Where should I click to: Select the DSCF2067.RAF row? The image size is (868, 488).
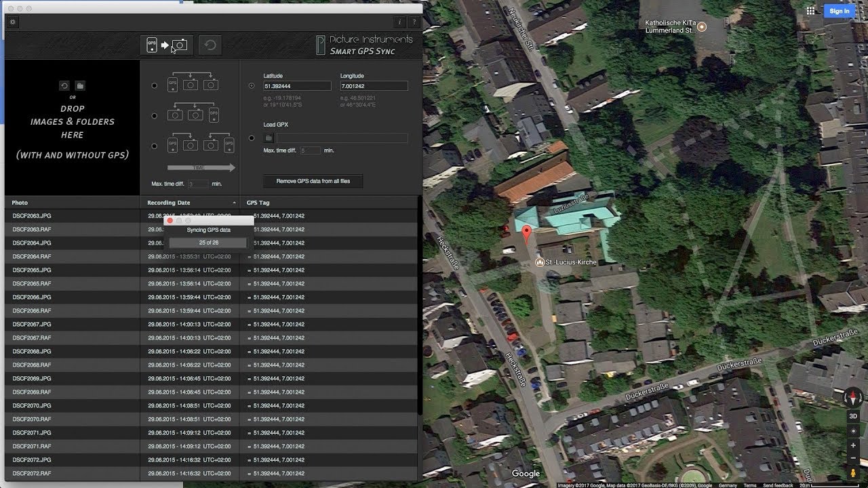pos(212,338)
